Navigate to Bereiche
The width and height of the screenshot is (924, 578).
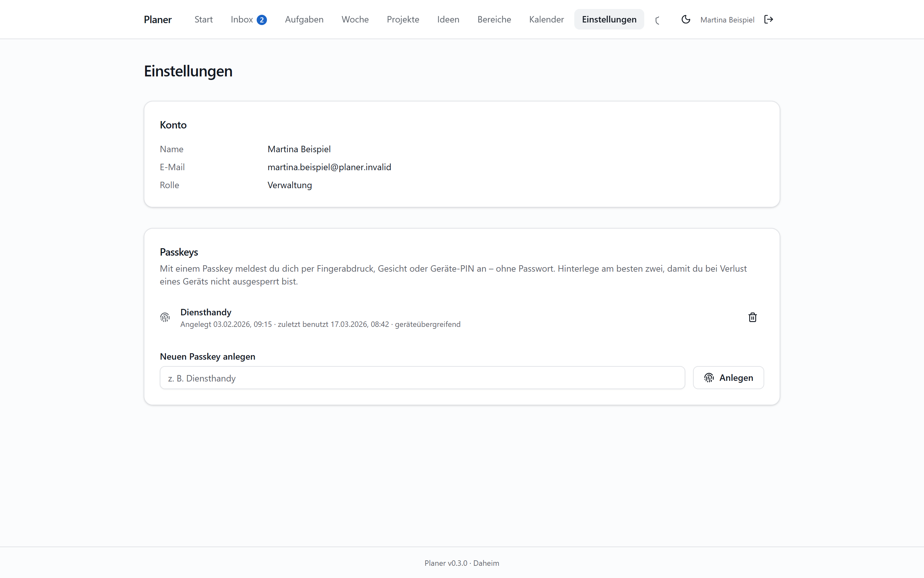[x=494, y=20]
